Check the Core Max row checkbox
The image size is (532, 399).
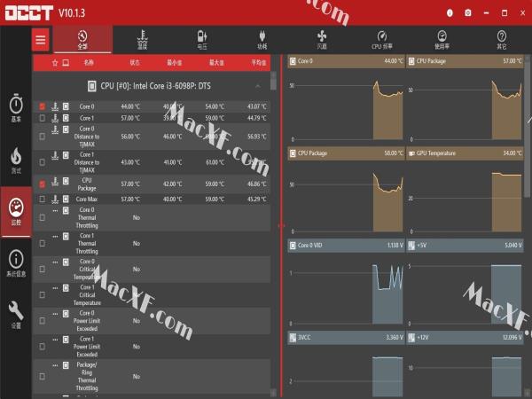(x=42, y=199)
